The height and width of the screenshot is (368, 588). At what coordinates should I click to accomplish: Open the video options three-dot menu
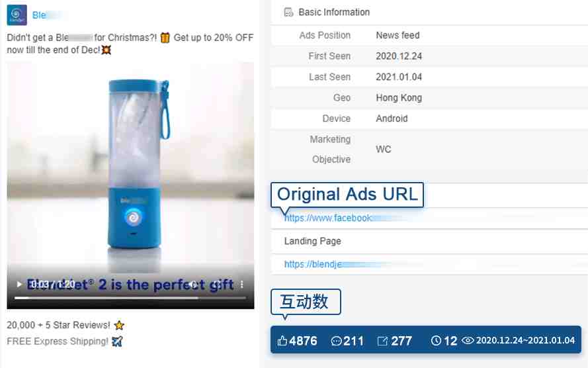click(242, 285)
